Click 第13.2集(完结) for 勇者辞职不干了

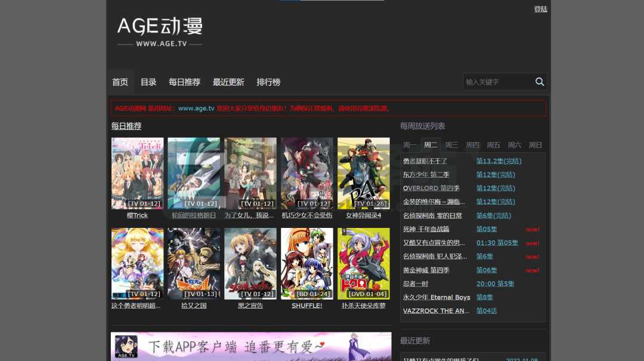pyautogui.click(x=499, y=161)
